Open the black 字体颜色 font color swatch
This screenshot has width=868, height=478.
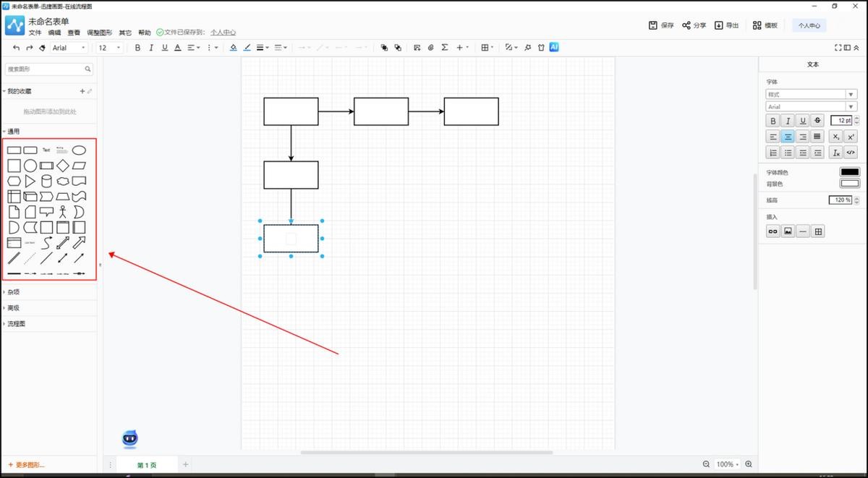[x=849, y=172]
